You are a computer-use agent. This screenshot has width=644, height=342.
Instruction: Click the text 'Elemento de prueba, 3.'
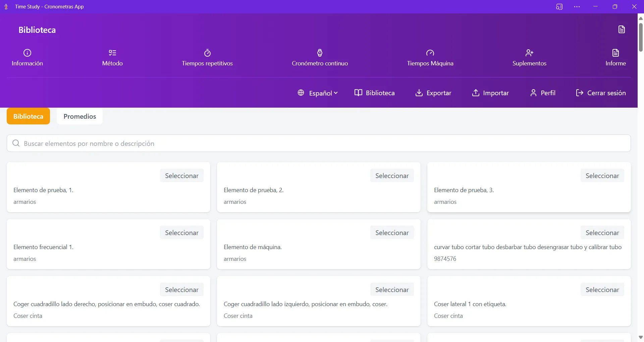click(464, 190)
